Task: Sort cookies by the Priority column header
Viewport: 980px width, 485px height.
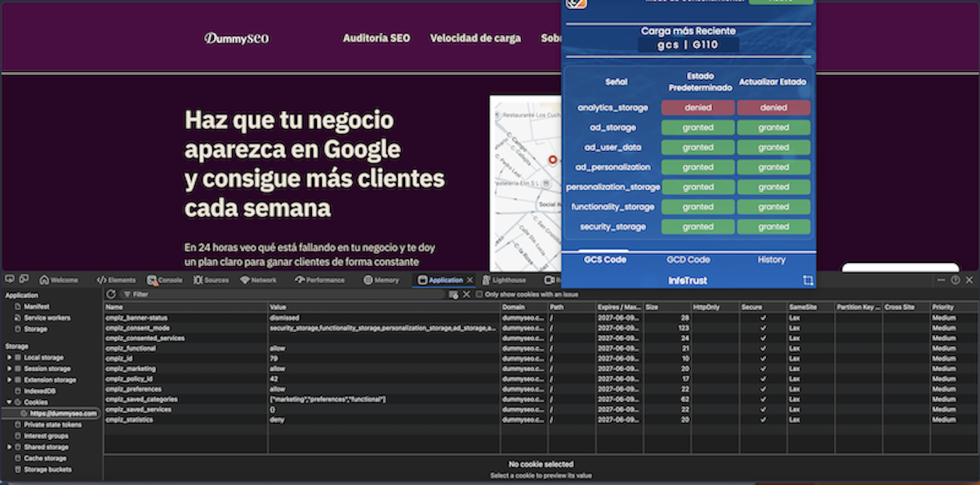Action: tap(954, 307)
